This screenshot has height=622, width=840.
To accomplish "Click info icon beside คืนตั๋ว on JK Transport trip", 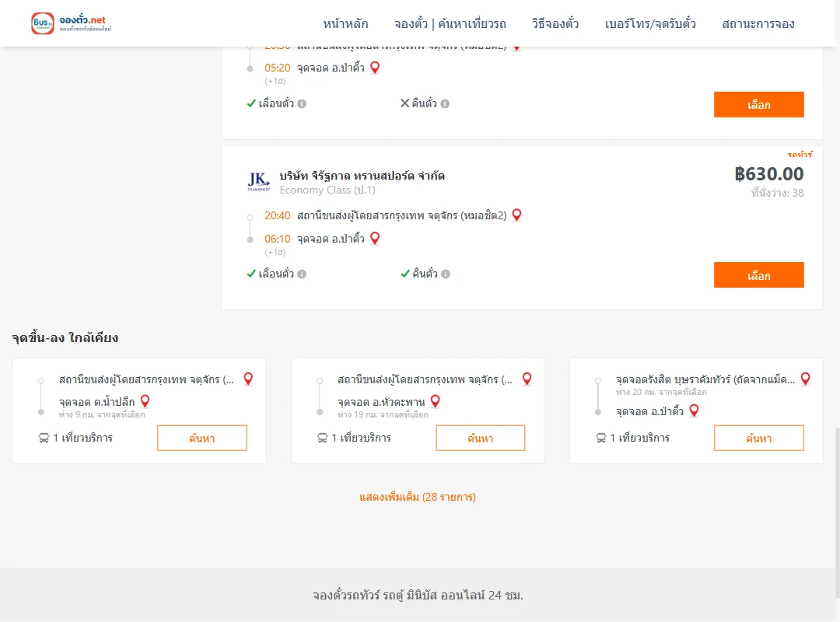I will (446, 274).
